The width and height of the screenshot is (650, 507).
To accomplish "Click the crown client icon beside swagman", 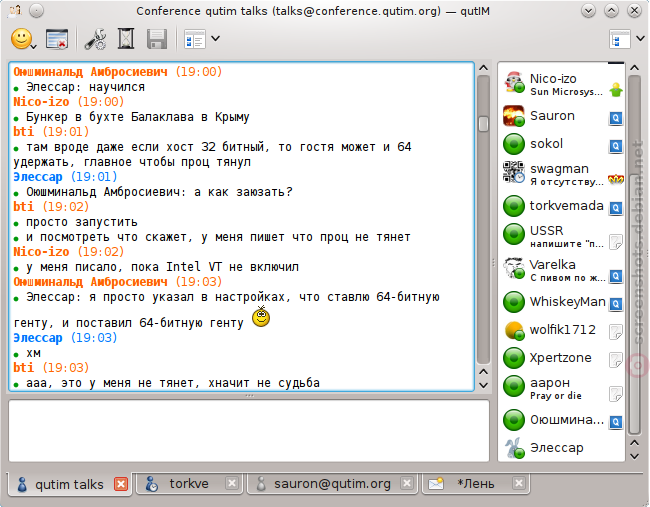I will coord(616,180).
